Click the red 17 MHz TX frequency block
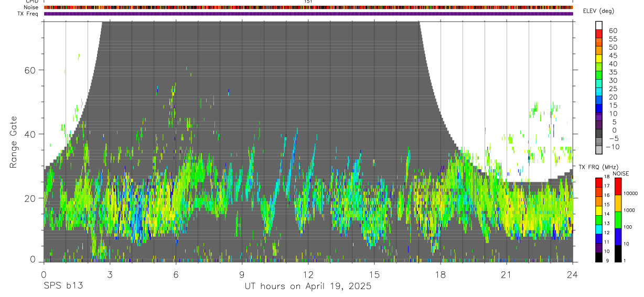Image resolution: width=644 pixels, height=297 pixels. [599, 182]
